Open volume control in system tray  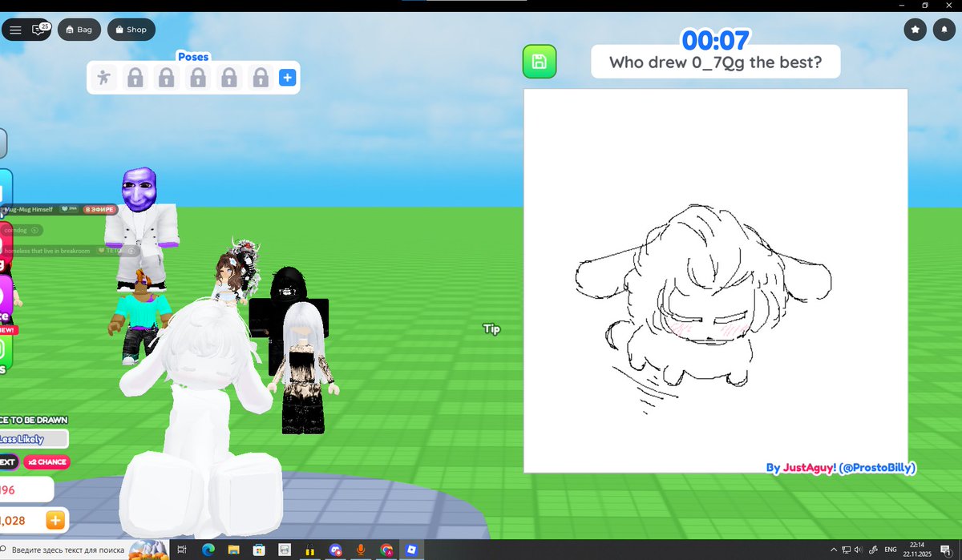pyautogui.click(x=858, y=550)
